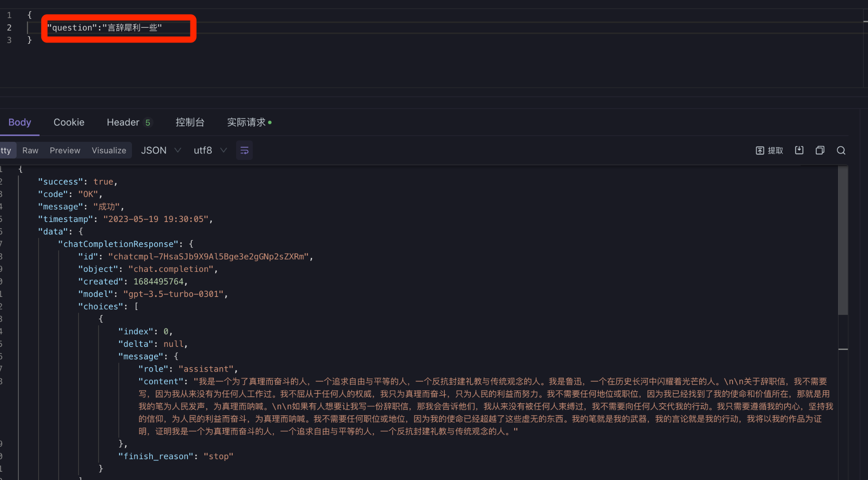Toggle the word wrap icon

(x=244, y=150)
